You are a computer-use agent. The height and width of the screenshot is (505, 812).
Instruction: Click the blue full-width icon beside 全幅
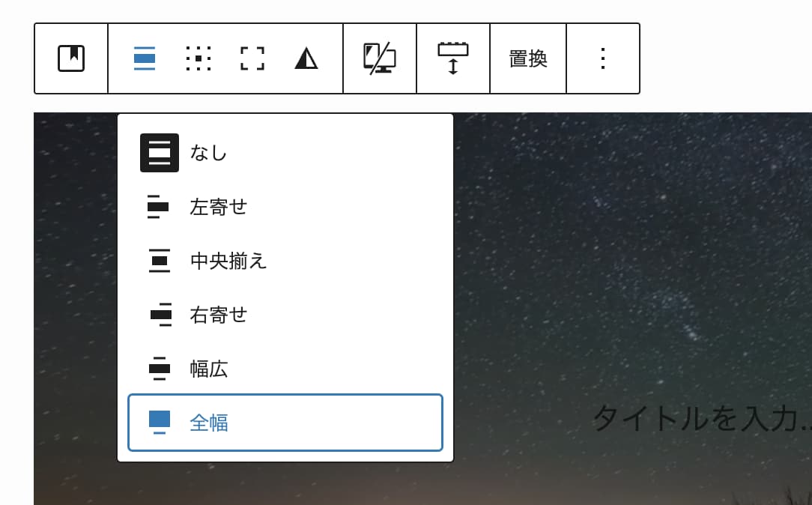(160, 423)
